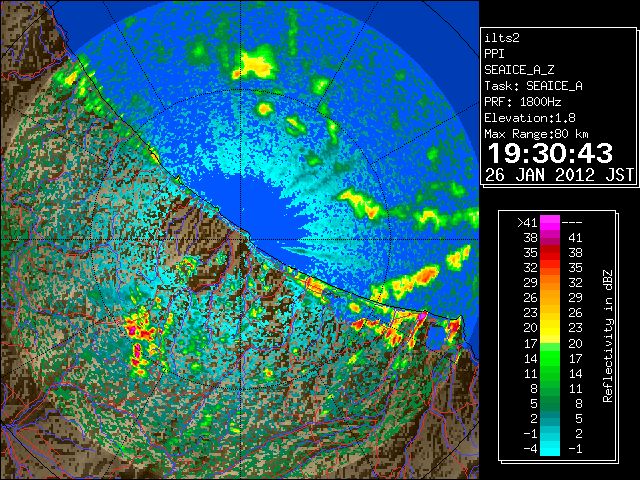
Task: Click the PPI scan type label
Action: coord(494,54)
